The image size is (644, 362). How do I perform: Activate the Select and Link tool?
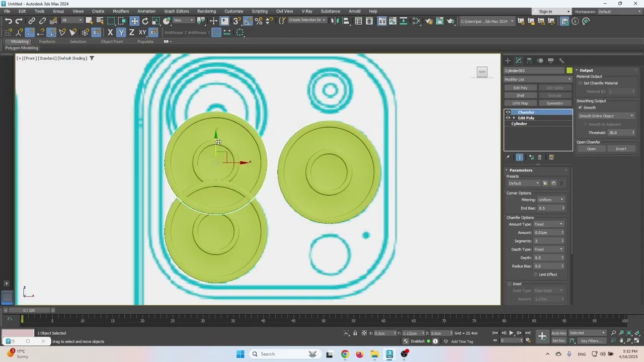[32, 21]
